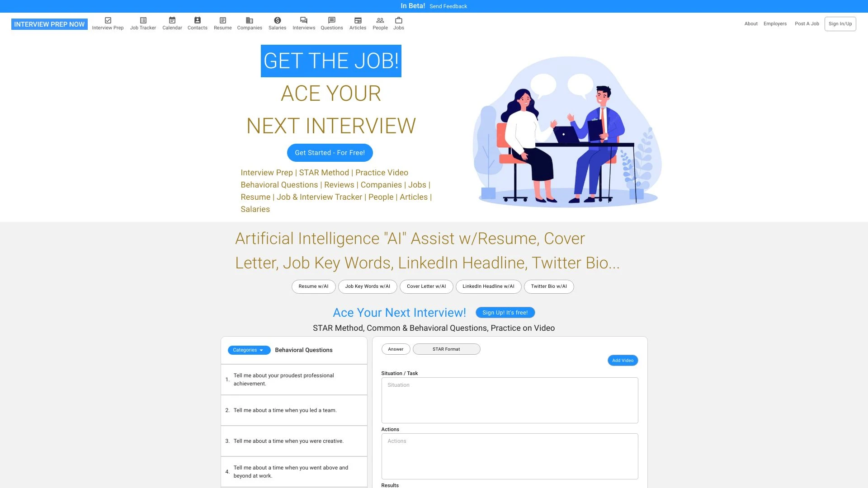This screenshot has width=868, height=488.
Task: Select Cover Letter w/AI option
Action: [426, 286]
